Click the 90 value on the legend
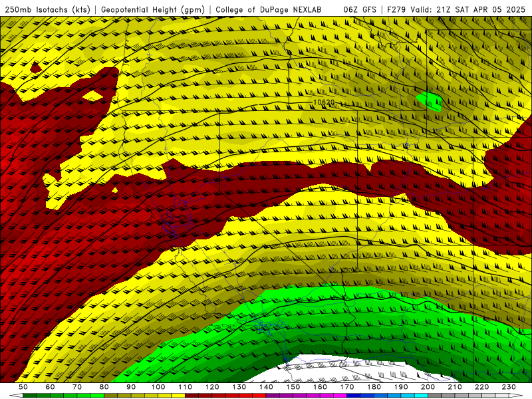Image resolution: width=532 pixels, height=399 pixels. (131, 387)
